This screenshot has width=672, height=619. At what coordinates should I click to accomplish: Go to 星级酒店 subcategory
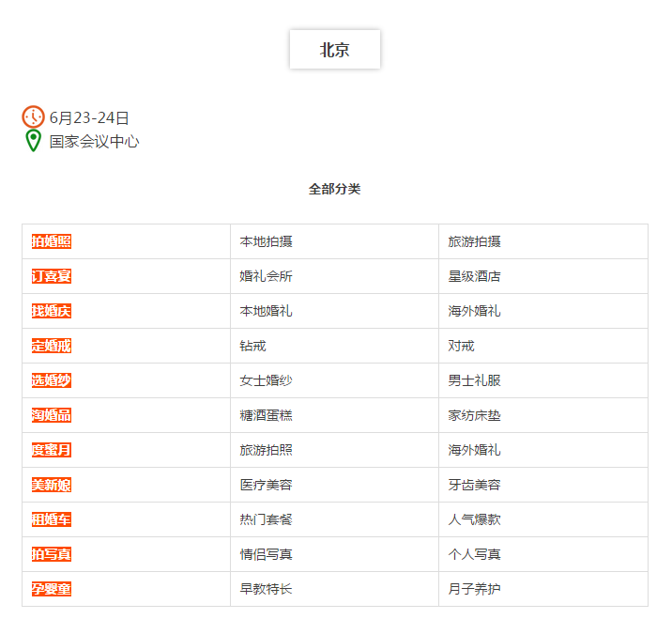pyautogui.click(x=474, y=276)
